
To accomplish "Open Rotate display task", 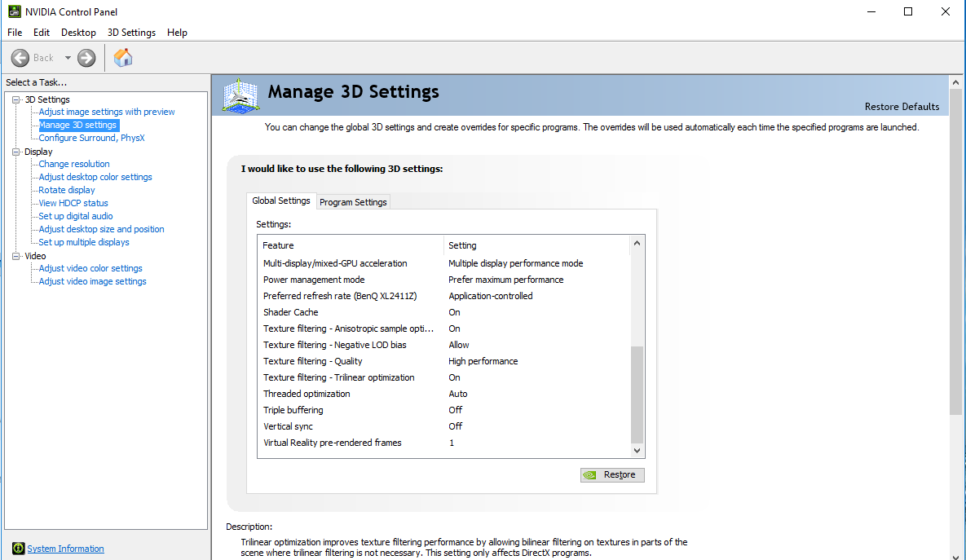I will point(67,190).
